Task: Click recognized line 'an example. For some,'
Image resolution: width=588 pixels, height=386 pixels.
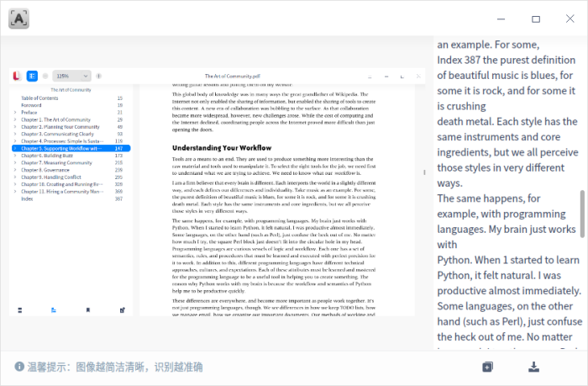Action: 488,45
